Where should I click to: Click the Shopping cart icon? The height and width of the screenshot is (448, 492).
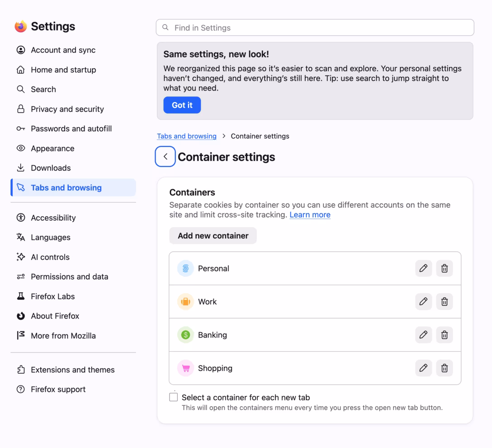[x=185, y=368]
